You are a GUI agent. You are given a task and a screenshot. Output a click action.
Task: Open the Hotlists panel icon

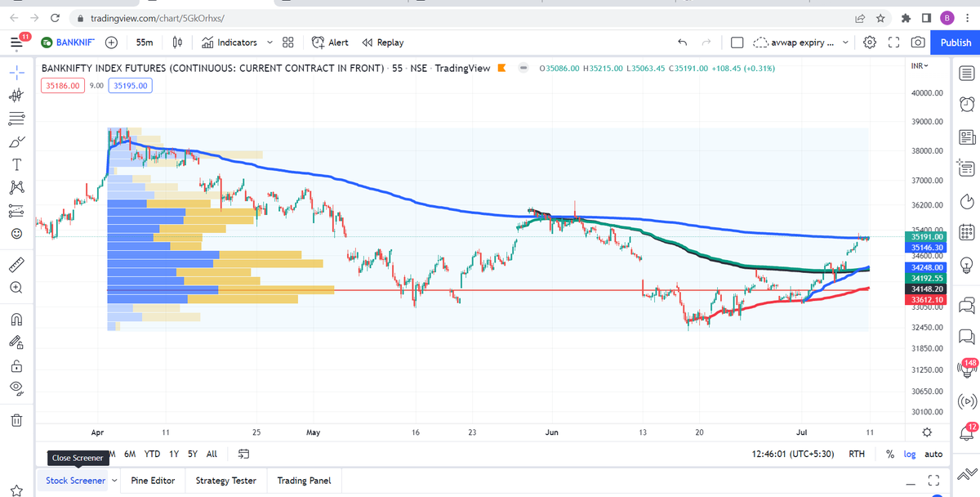click(967, 200)
